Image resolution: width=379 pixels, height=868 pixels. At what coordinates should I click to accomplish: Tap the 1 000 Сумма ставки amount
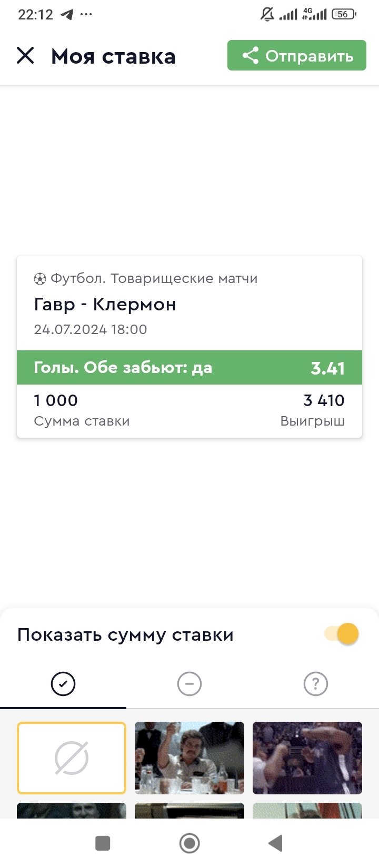pos(56,401)
